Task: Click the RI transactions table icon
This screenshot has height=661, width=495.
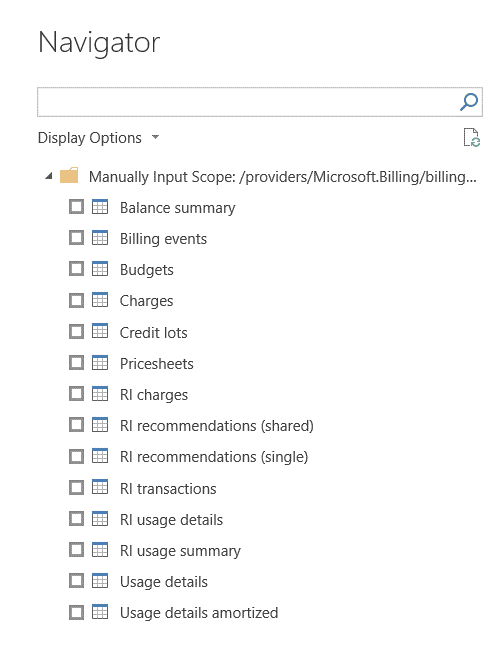Action: 100,487
